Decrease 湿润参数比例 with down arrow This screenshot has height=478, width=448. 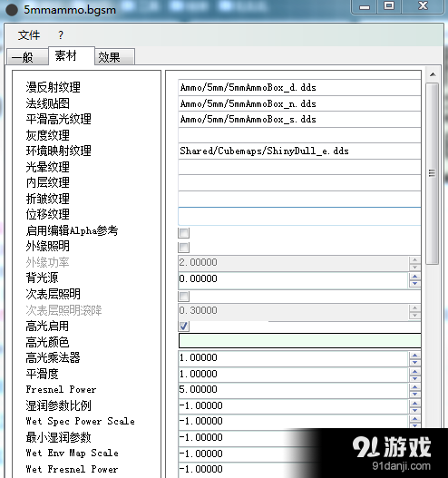click(414, 410)
